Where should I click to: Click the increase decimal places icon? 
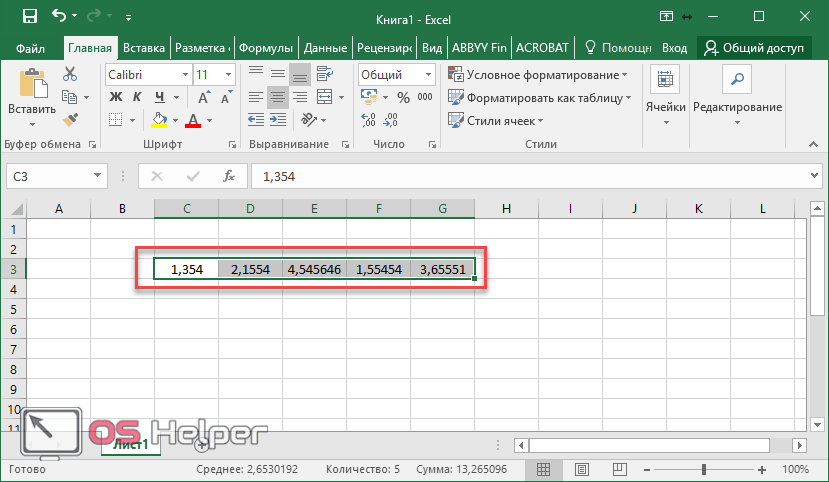[368, 120]
